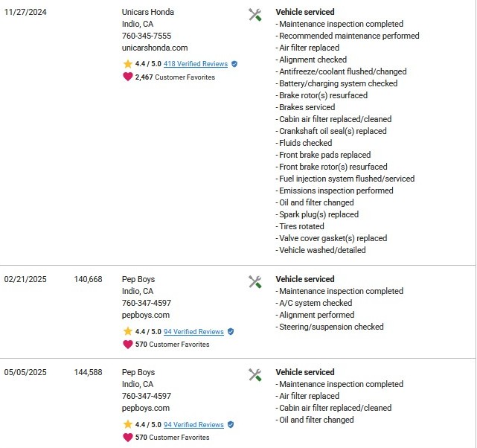Image resolution: width=477 pixels, height=448 pixels.
Task: Open 94 Verified Reviews link for 05/05/2025 entry
Action: point(193,425)
